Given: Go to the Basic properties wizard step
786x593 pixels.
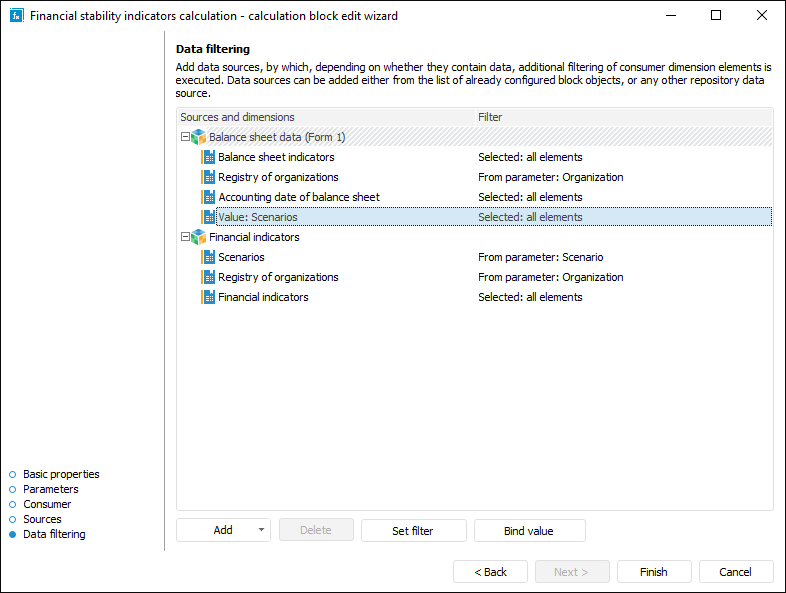Looking at the screenshot, I should (x=61, y=474).
